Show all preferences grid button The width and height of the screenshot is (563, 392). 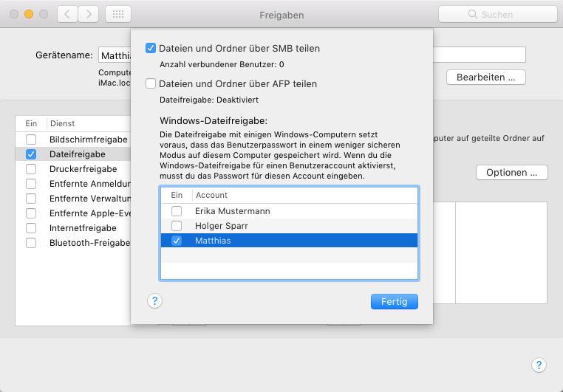pos(118,14)
